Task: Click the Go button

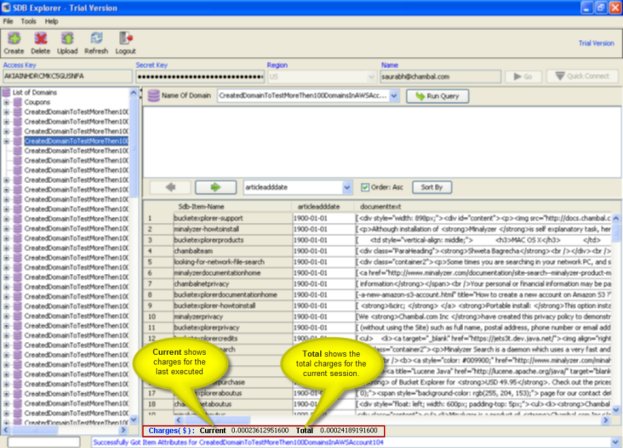Action: pos(523,76)
